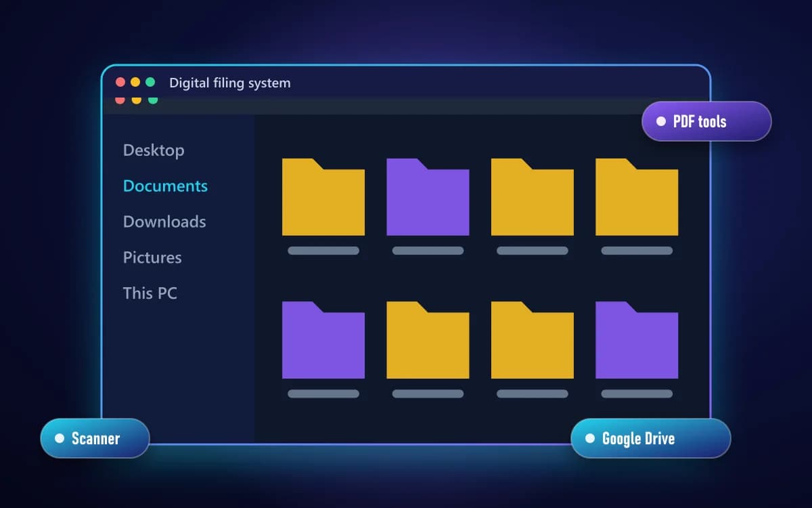Select the yellow folder between purple and last yellow, top row
The width and height of the screenshot is (812, 508).
click(x=533, y=197)
